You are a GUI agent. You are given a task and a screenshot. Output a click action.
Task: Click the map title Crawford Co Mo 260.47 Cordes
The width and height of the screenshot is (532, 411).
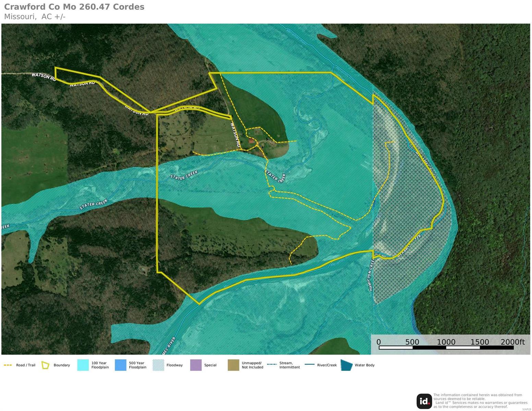click(x=74, y=7)
